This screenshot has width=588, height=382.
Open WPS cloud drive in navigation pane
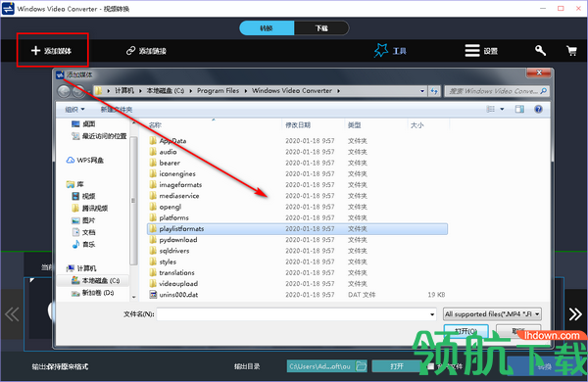point(84,160)
